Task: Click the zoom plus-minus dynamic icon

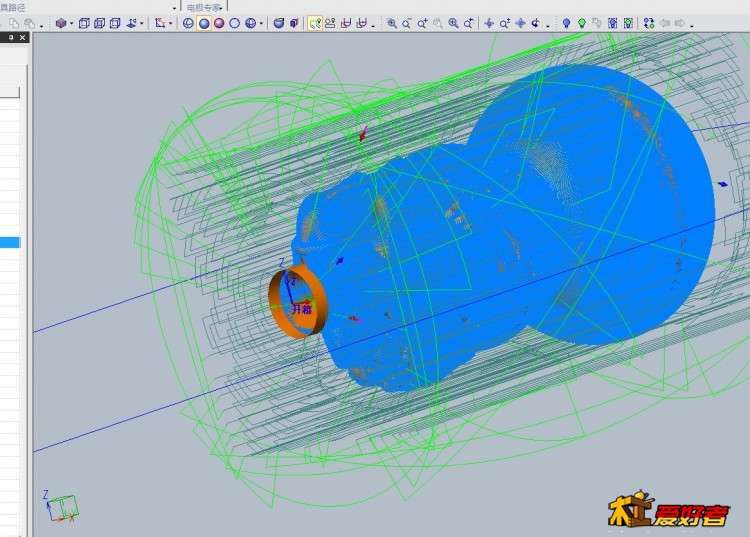Action: point(505,23)
